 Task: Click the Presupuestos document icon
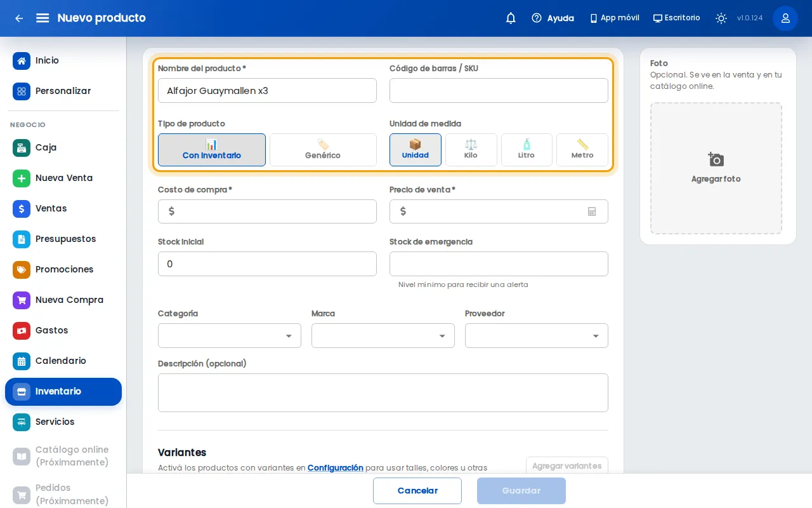pyautogui.click(x=22, y=239)
